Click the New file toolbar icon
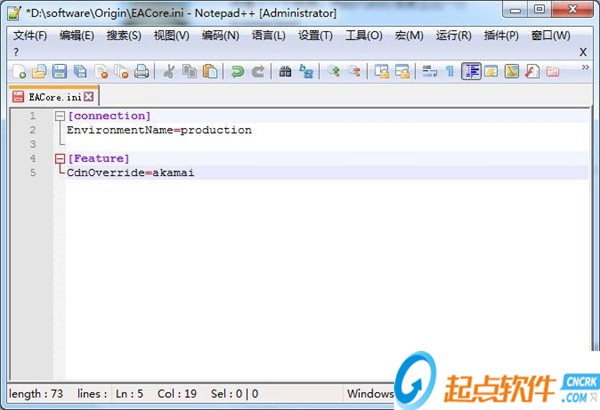This screenshot has height=410, width=600. [x=19, y=71]
